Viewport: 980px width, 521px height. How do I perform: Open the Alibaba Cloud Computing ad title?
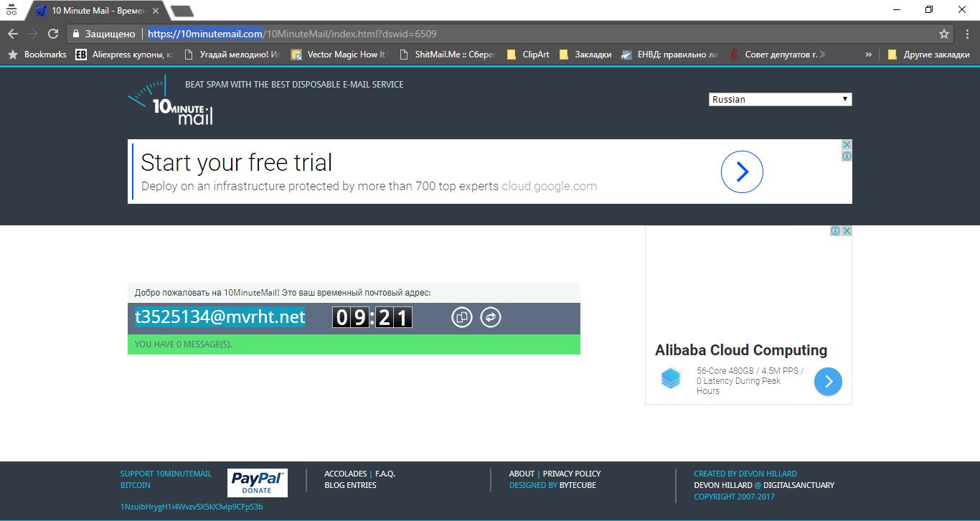741,350
